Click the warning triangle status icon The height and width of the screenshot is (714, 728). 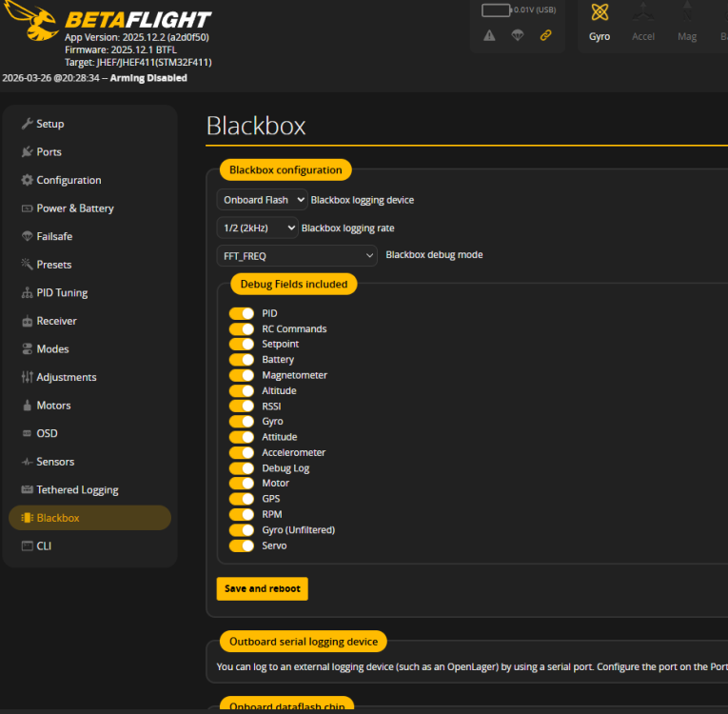(x=489, y=35)
